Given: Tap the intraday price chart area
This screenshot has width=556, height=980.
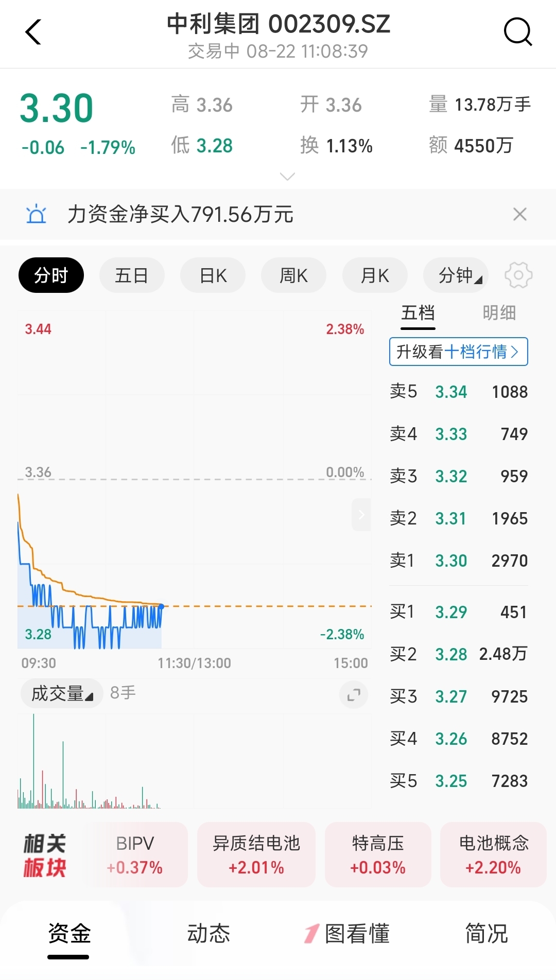Looking at the screenshot, I should (195, 480).
